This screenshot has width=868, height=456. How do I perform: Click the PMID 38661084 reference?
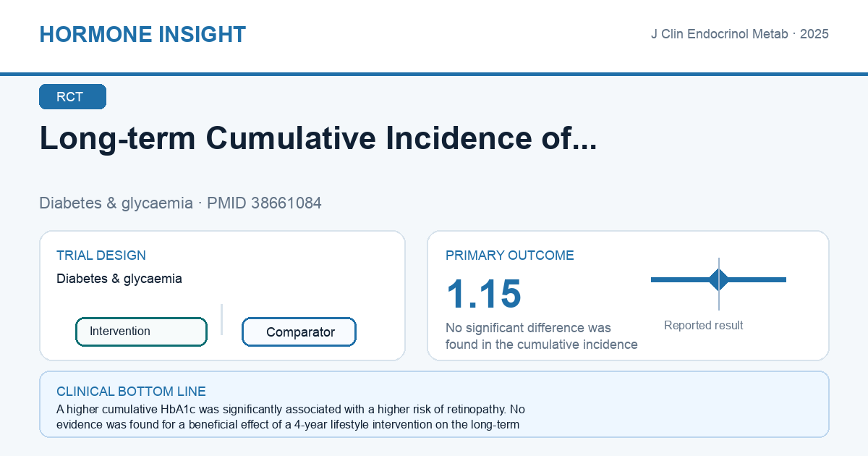pyautogui.click(x=264, y=203)
